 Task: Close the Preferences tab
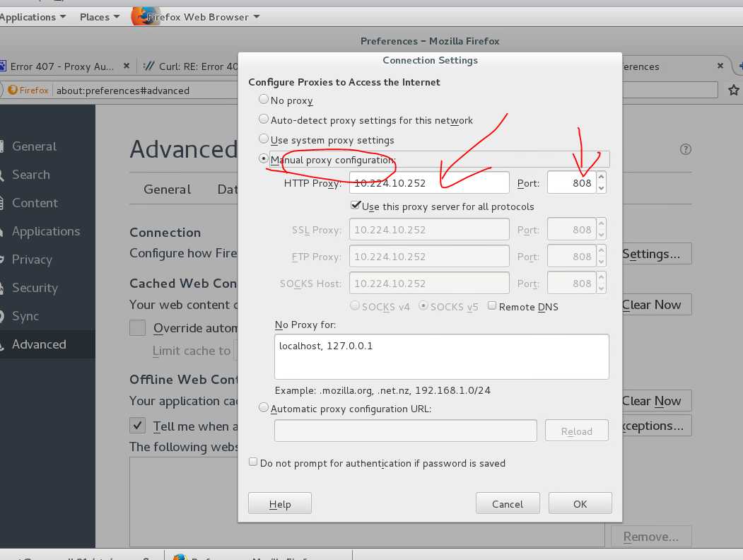coord(720,66)
